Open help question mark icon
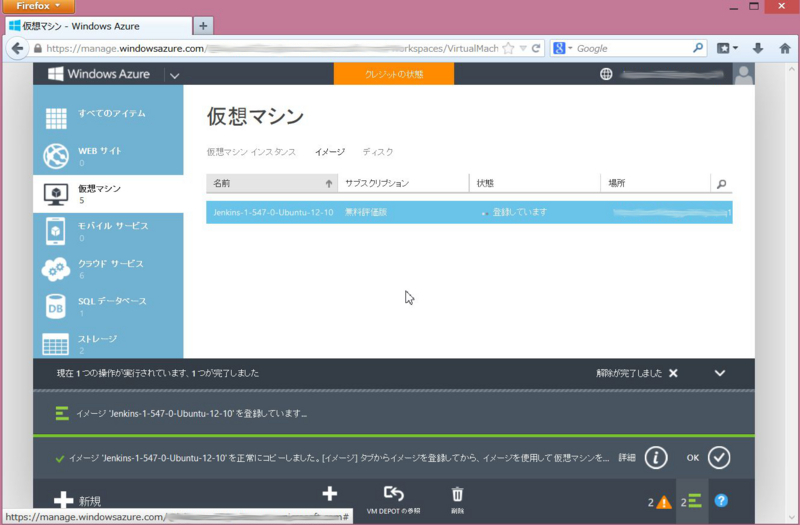 (721, 501)
